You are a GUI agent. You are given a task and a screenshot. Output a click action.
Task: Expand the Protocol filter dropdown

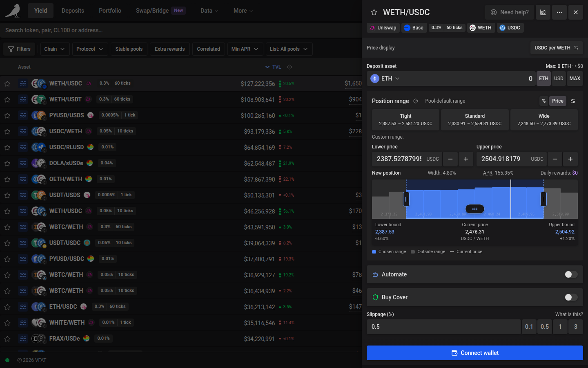click(90, 49)
